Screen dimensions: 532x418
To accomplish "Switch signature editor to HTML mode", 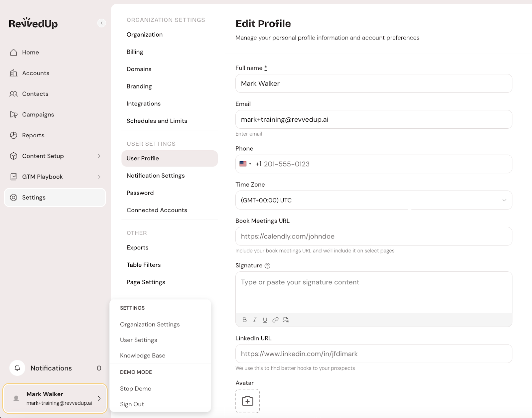I will [x=286, y=320].
